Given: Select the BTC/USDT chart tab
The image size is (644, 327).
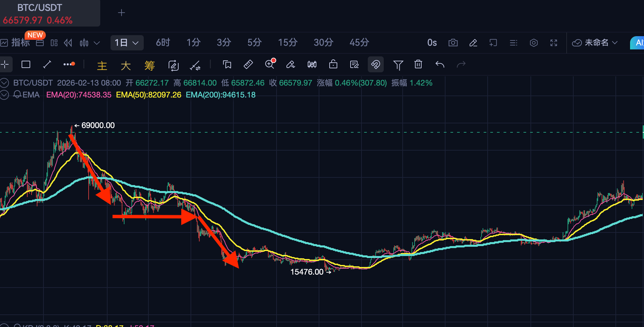Looking at the screenshot, I should 50,13.
